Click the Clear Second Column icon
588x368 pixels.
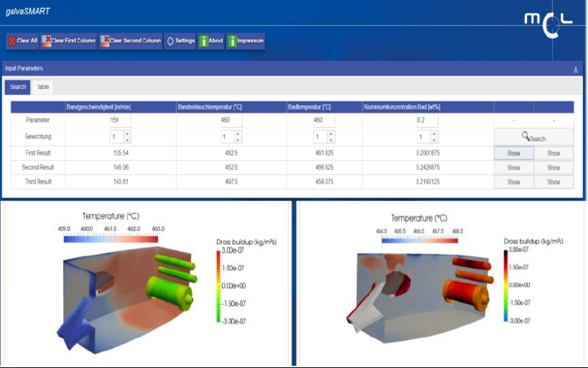(x=105, y=41)
